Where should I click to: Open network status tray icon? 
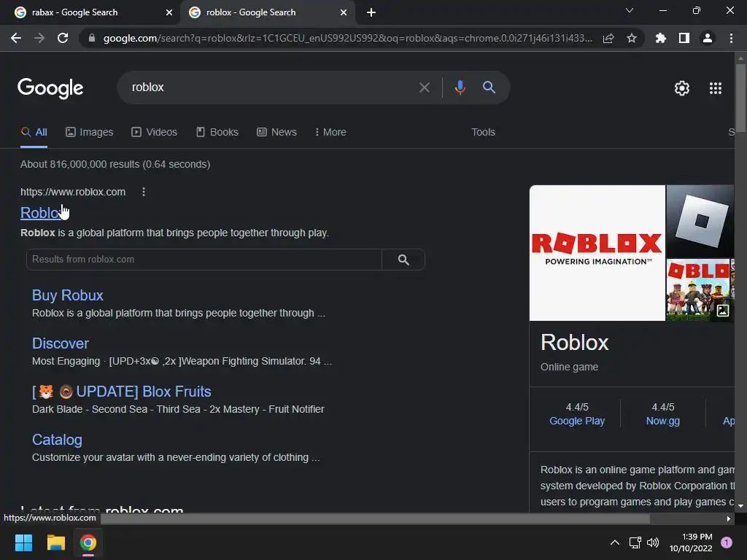pyautogui.click(x=635, y=542)
